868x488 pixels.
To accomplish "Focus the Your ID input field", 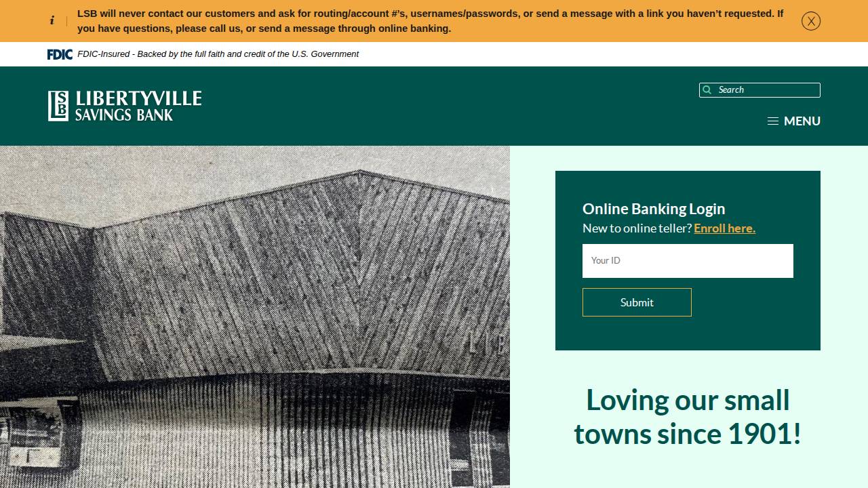I will click(688, 261).
